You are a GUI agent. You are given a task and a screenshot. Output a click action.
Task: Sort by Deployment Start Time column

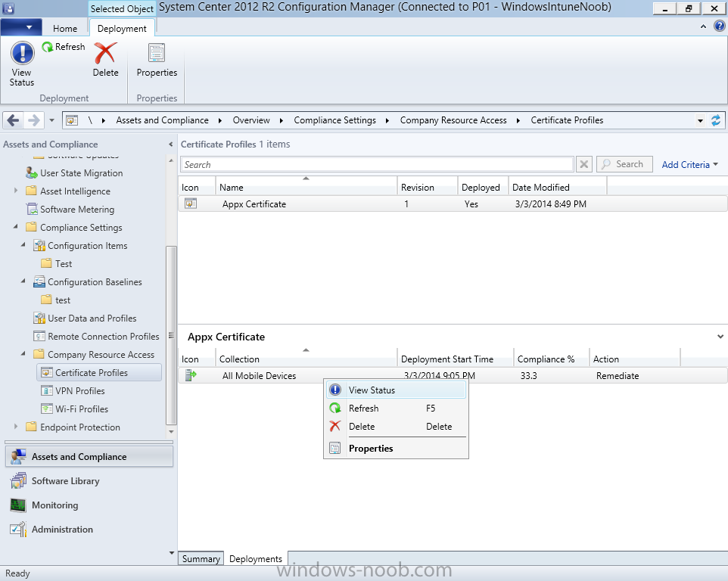click(455, 359)
